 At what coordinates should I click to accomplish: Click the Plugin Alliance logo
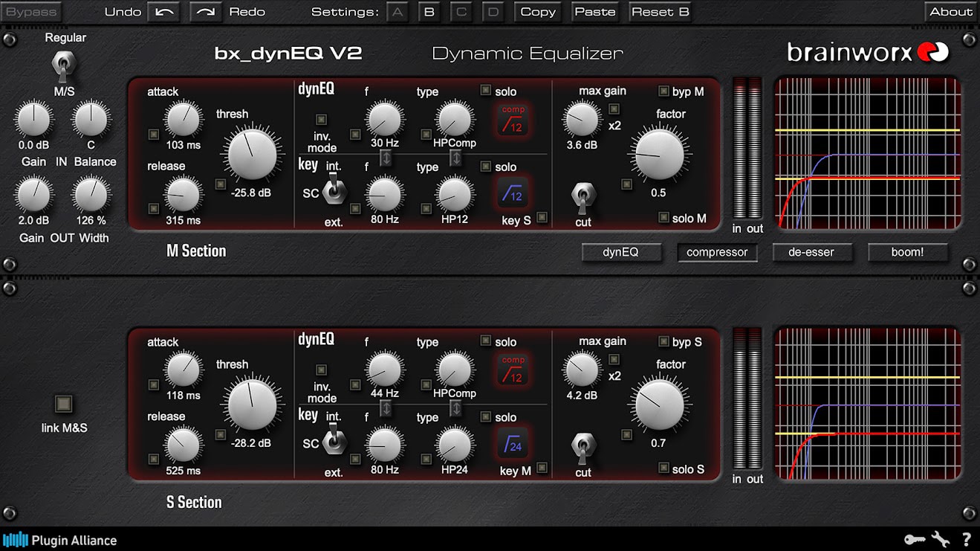click(59, 540)
